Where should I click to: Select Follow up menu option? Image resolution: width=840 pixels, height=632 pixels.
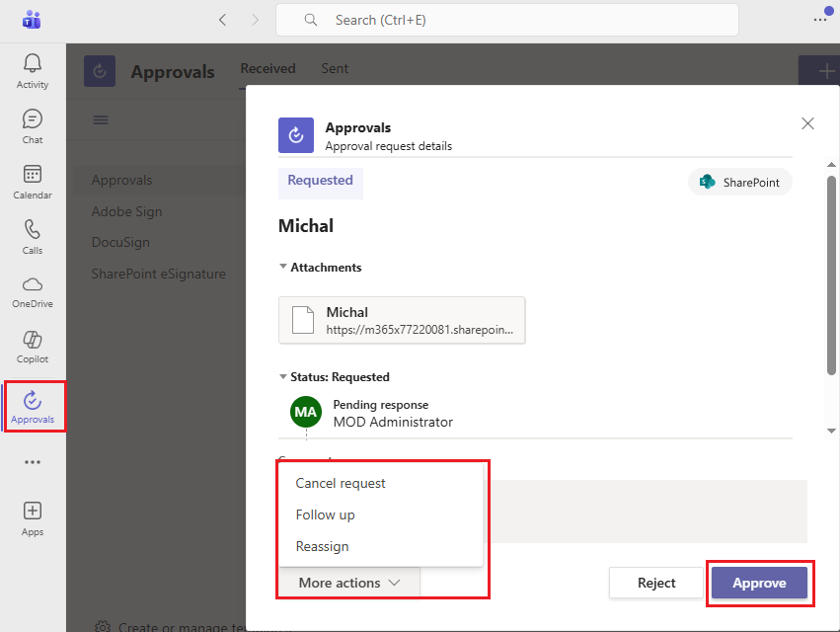[x=325, y=515]
